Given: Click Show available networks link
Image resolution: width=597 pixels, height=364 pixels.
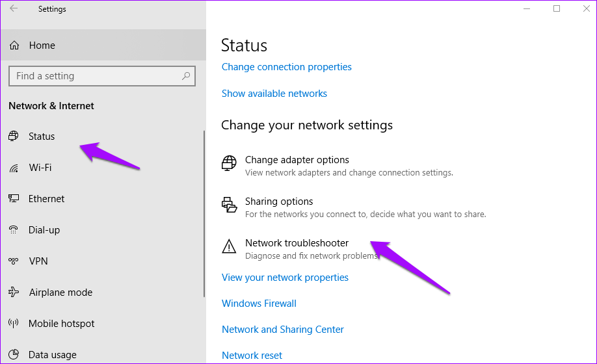Looking at the screenshot, I should point(274,94).
